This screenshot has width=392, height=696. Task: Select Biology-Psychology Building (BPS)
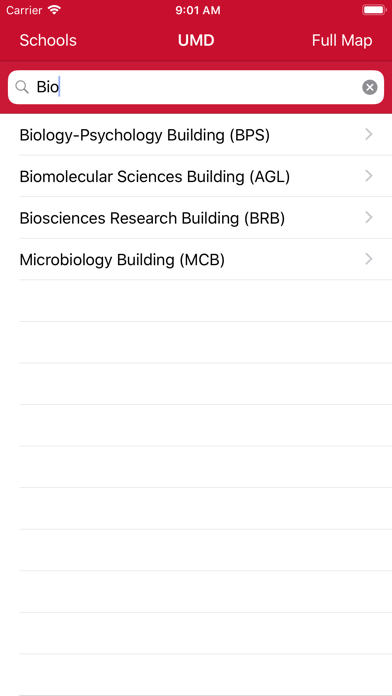(x=196, y=135)
